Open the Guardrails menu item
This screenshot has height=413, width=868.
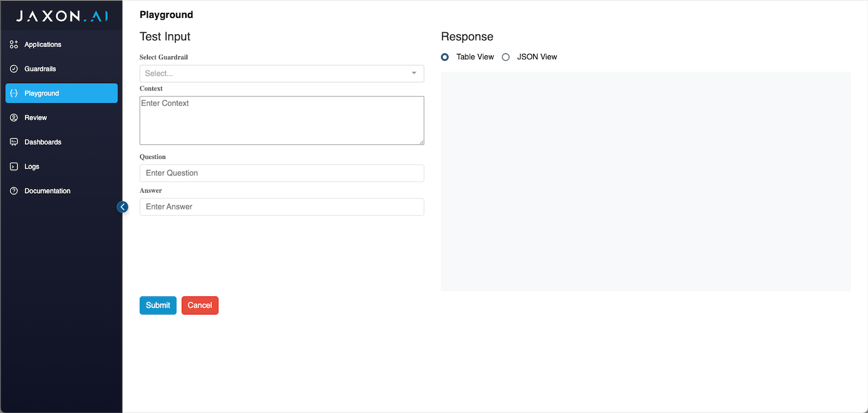pyautogui.click(x=40, y=69)
